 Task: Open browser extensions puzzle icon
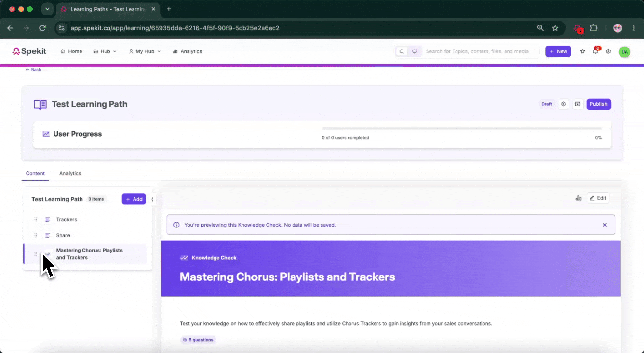coord(593,28)
